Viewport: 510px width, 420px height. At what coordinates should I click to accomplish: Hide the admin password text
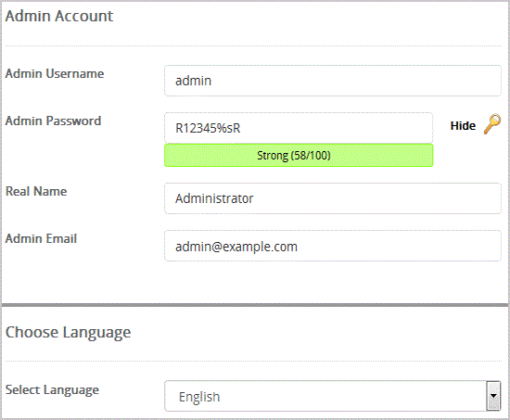463,125
